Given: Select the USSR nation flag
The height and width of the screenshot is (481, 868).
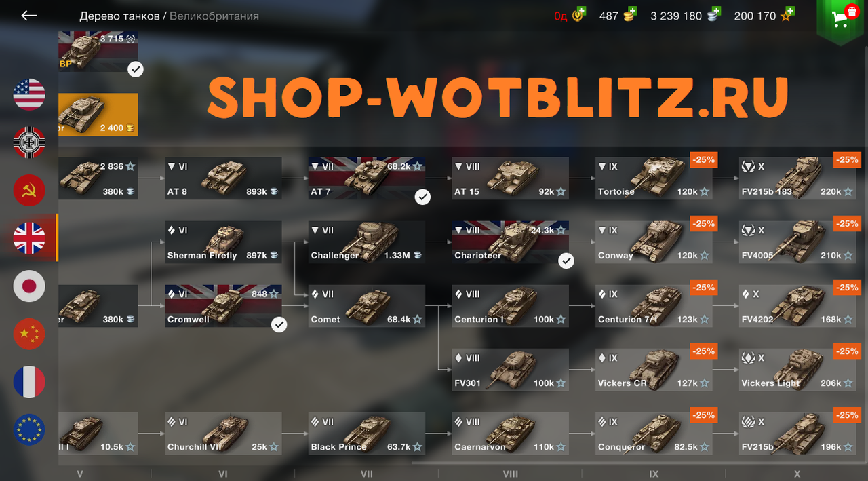Looking at the screenshot, I should coord(29,191).
